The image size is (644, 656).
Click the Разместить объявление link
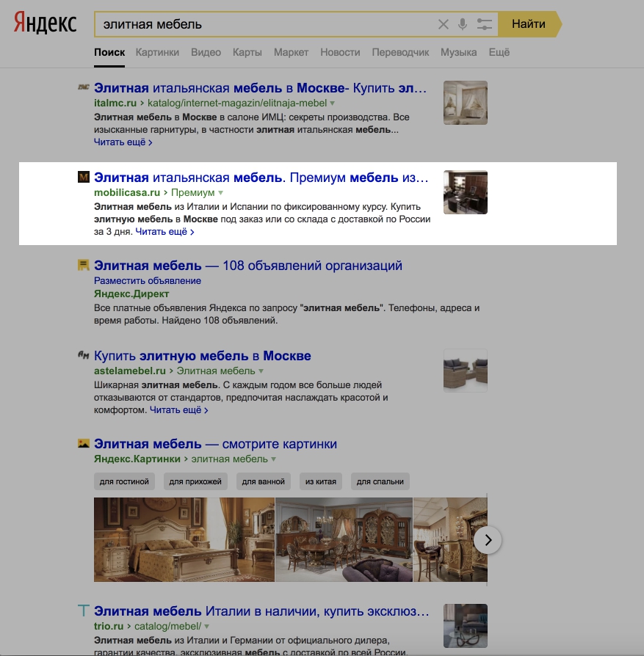point(148,281)
